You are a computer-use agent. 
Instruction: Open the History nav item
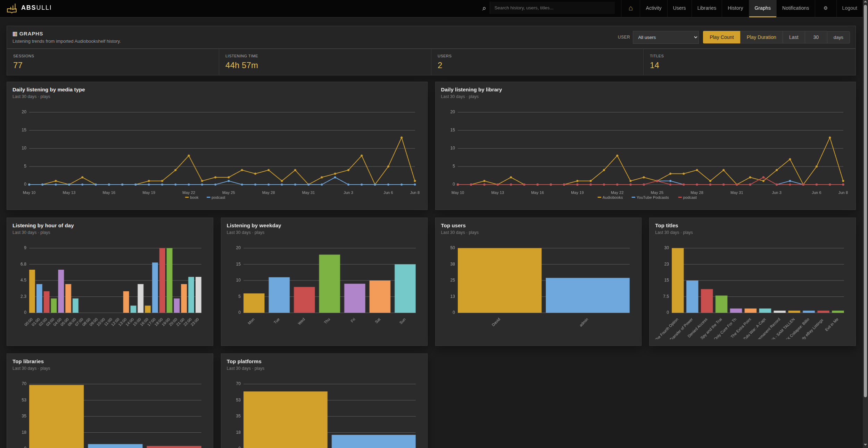(x=735, y=8)
